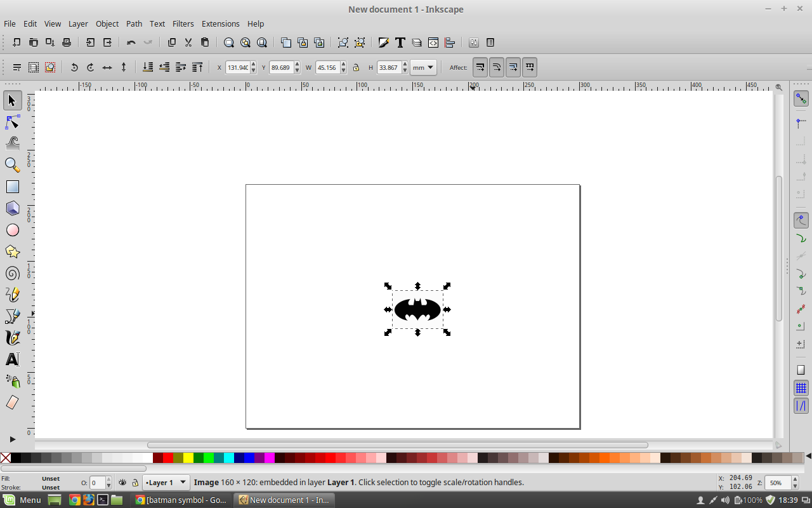Pick the cyan palette swatch
This screenshot has width=812, height=508.
coord(229,458)
